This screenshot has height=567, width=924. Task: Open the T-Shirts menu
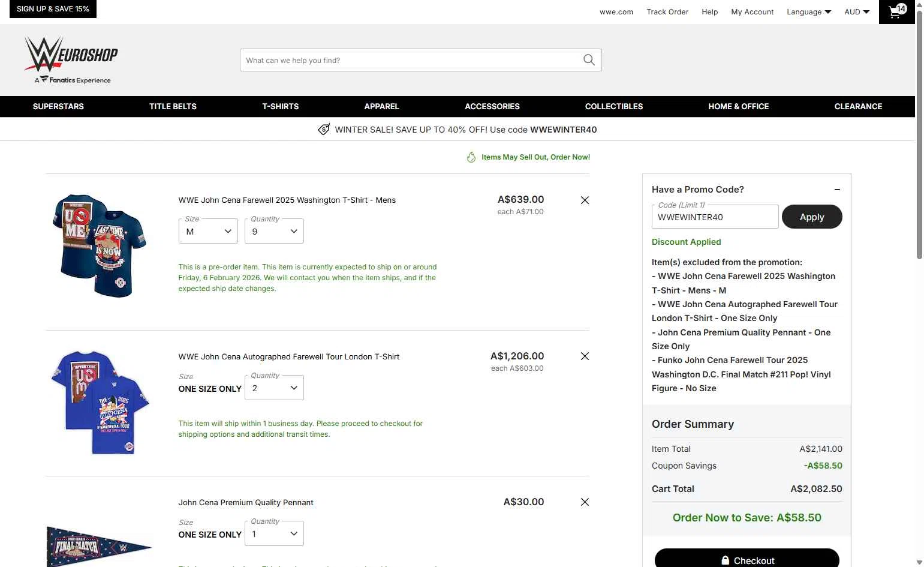click(x=280, y=106)
